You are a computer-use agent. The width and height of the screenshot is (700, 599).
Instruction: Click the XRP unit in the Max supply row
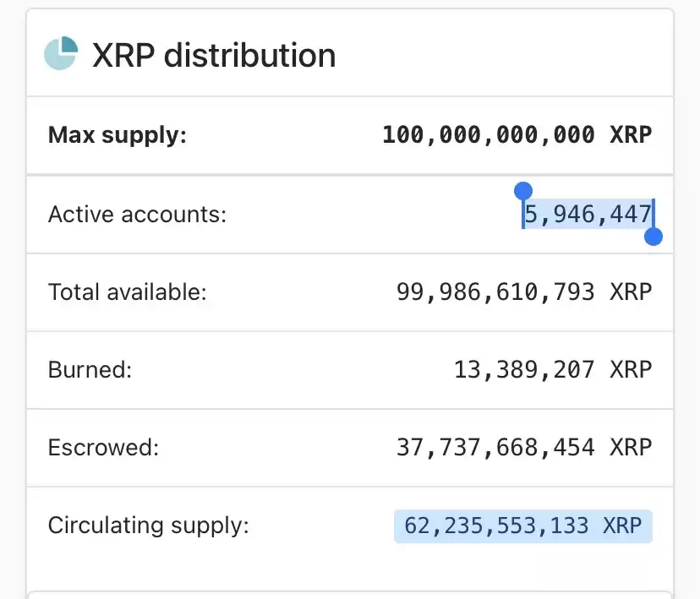(631, 134)
